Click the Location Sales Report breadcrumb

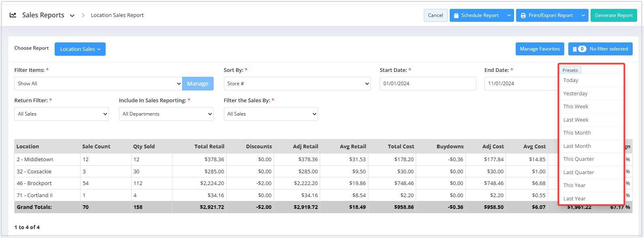pos(117,15)
